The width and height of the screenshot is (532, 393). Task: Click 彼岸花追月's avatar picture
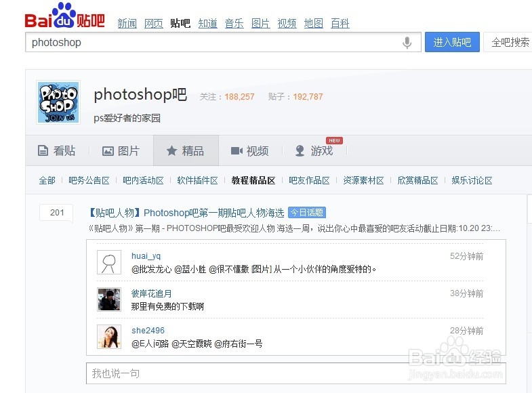point(109,299)
